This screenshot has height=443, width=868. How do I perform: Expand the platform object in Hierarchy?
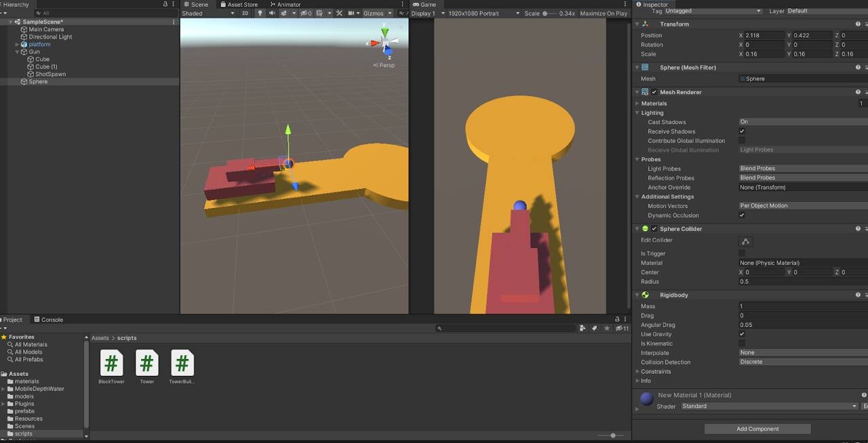(17, 44)
